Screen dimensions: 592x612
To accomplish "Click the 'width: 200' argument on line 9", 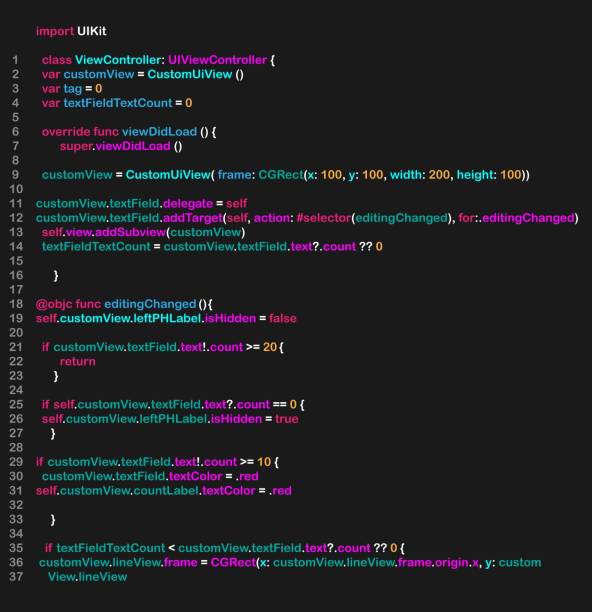I will pos(420,175).
